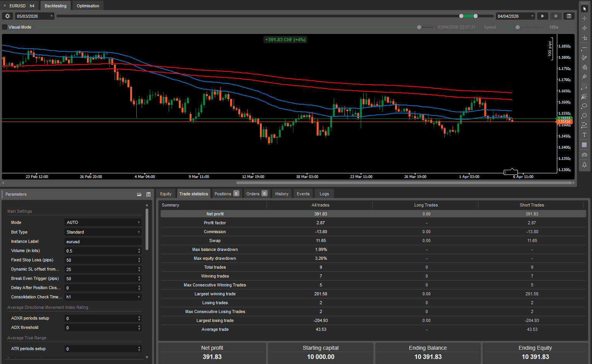592x364 pixels.
Task: Click the Largest winning trade 201.58 value
Action: 321,294
